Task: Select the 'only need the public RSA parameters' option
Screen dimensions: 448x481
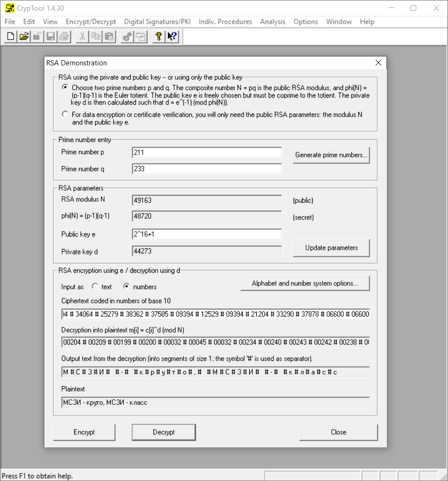Action: 65,114
